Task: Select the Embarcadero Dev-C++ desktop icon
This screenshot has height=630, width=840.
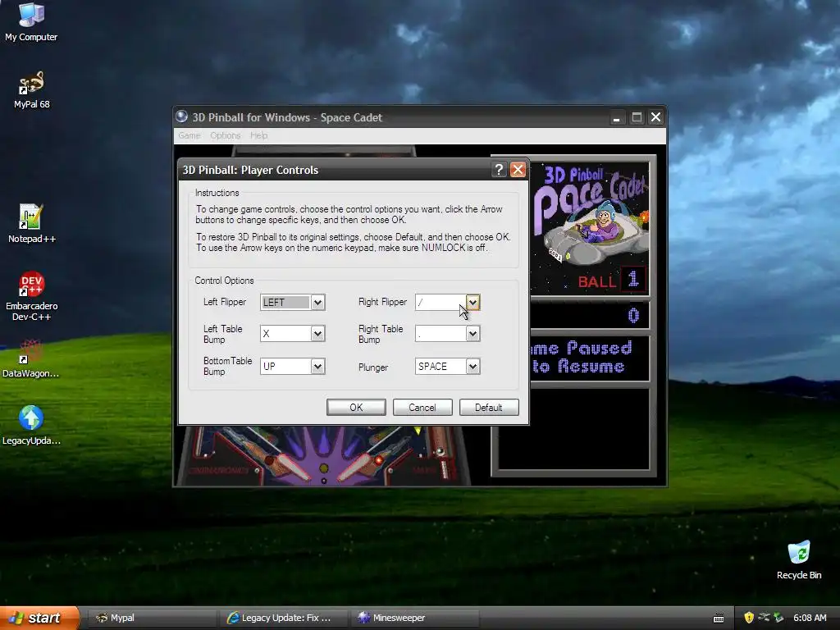Action: pyautogui.click(x=31, y=295)
